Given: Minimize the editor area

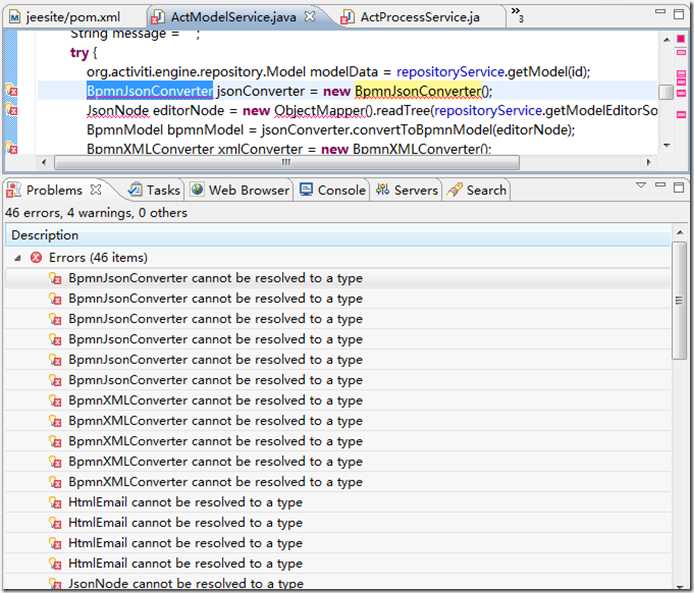Looking at the screenshot, I should tap(660, 12).
